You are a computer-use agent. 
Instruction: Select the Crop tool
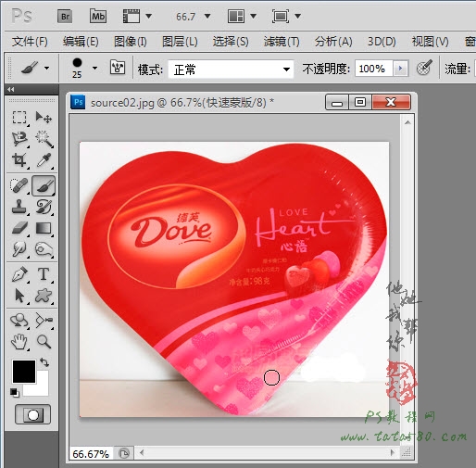19,160
